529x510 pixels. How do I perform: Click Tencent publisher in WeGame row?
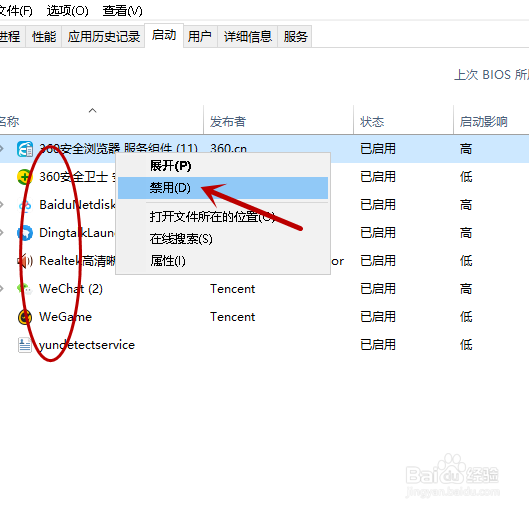pos(233,317)
